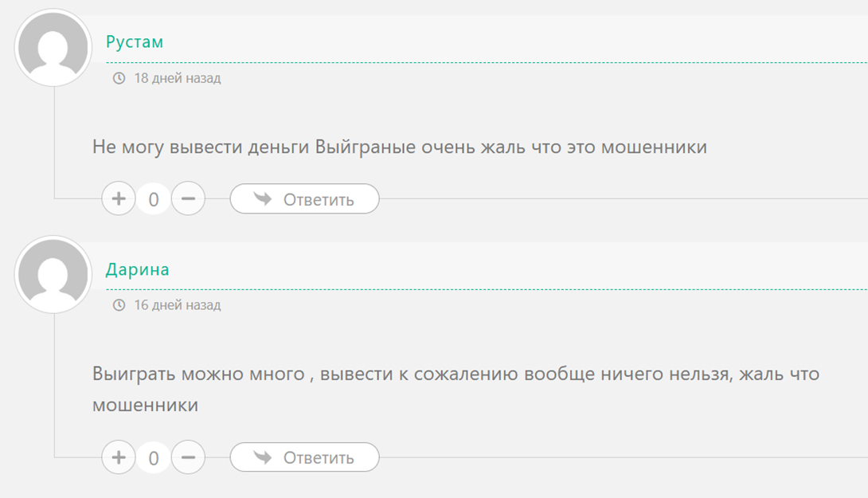
Task: Click Рустам's profile avatar
Action: tap(53, 48)
